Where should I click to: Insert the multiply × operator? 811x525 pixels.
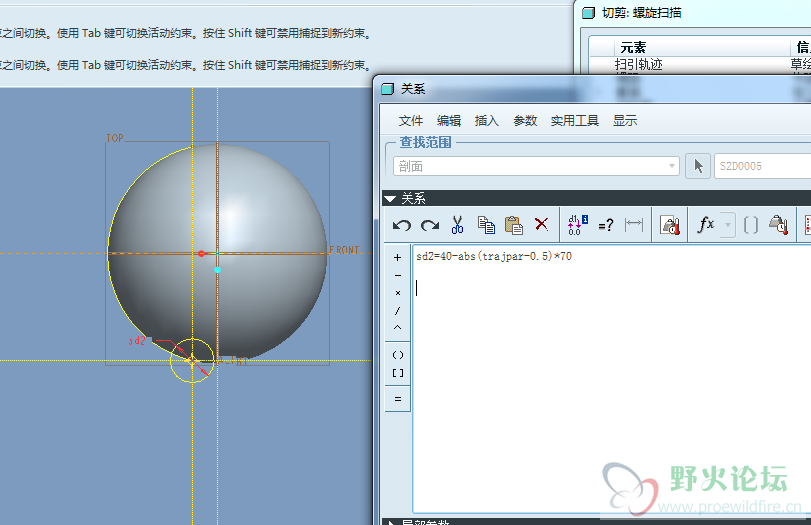397,293
